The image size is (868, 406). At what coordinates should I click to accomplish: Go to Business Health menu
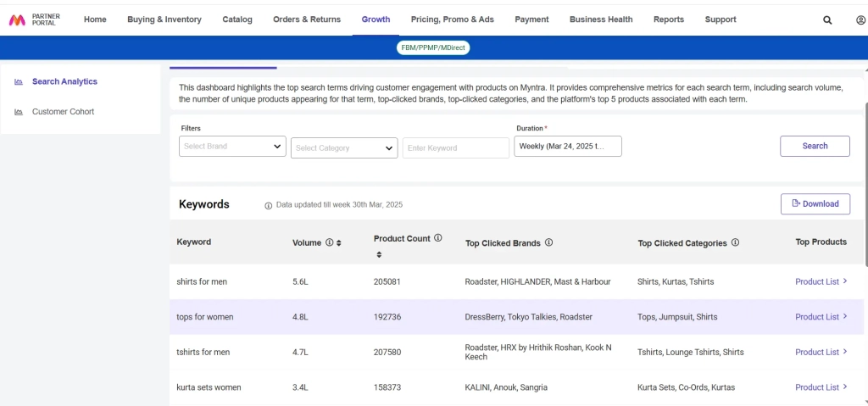601,19
